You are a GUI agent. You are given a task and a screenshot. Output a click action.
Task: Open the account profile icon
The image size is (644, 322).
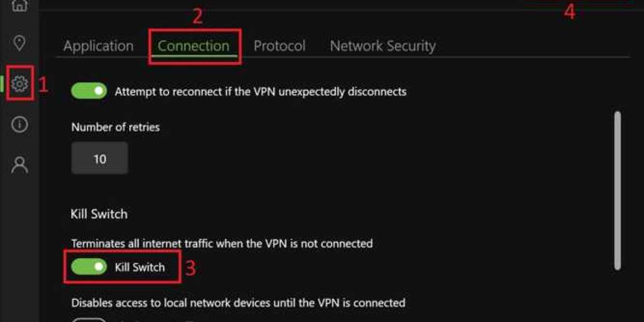click(x=19, y=164)
